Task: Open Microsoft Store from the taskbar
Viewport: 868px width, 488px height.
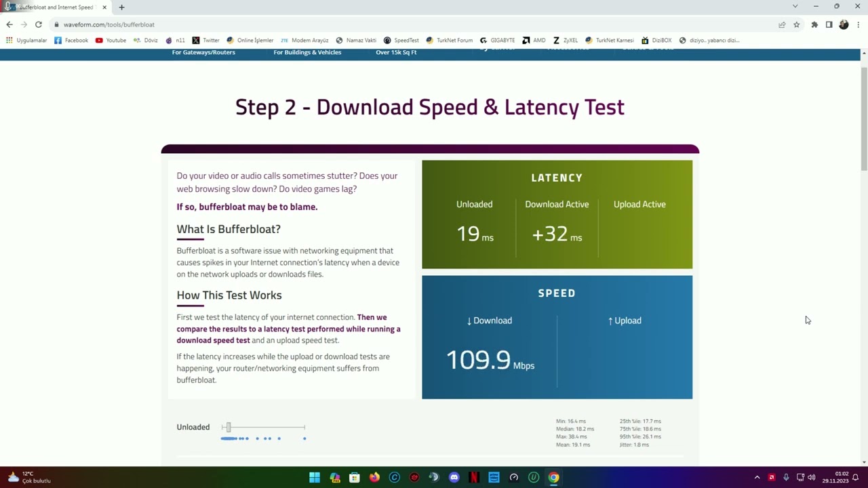Action: click(355, 477)
